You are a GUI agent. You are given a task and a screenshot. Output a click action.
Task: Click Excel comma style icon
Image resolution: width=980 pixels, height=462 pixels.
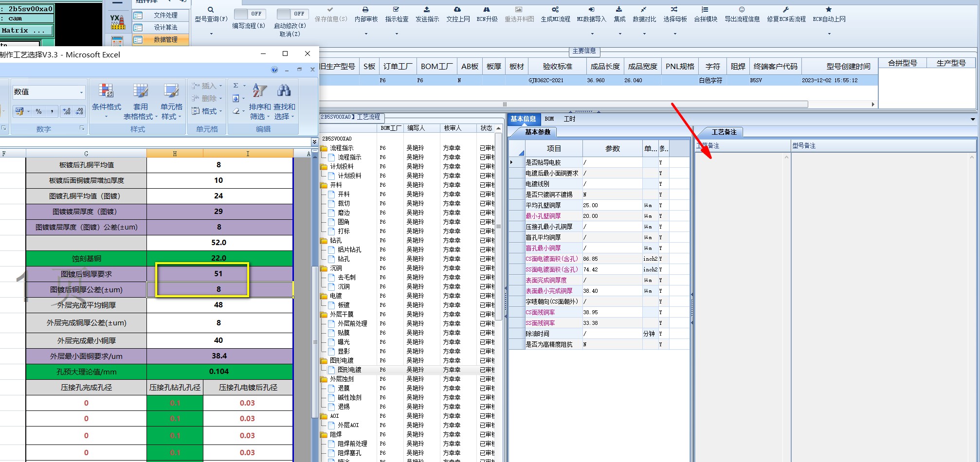tap(52, 111)
